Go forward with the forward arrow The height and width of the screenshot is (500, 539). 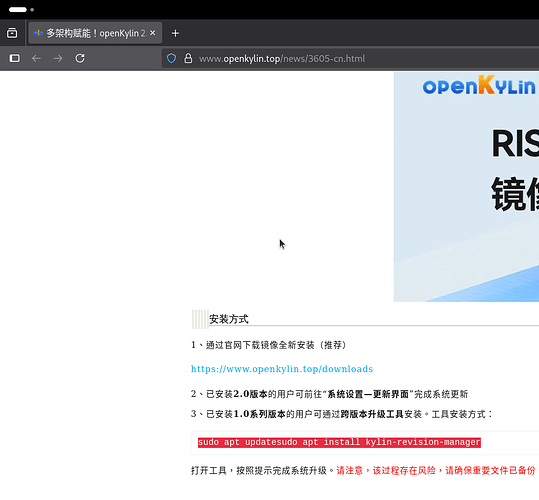(x=58, y=58)
